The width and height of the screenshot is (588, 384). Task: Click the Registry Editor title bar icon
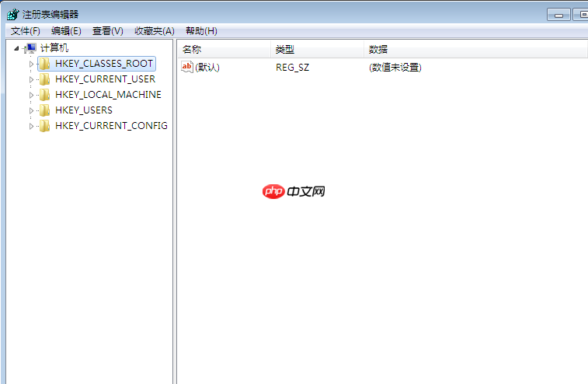pos(12,14)
